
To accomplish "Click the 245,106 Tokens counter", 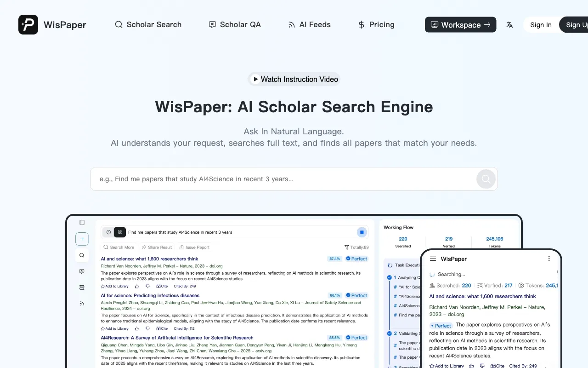I will coord(494,242).
